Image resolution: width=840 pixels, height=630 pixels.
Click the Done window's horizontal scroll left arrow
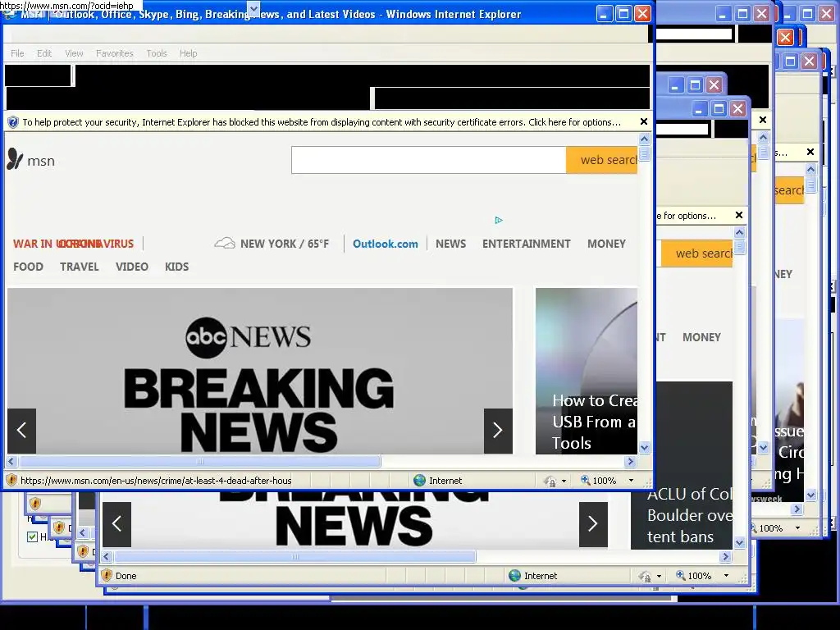[x=107, y=557]
